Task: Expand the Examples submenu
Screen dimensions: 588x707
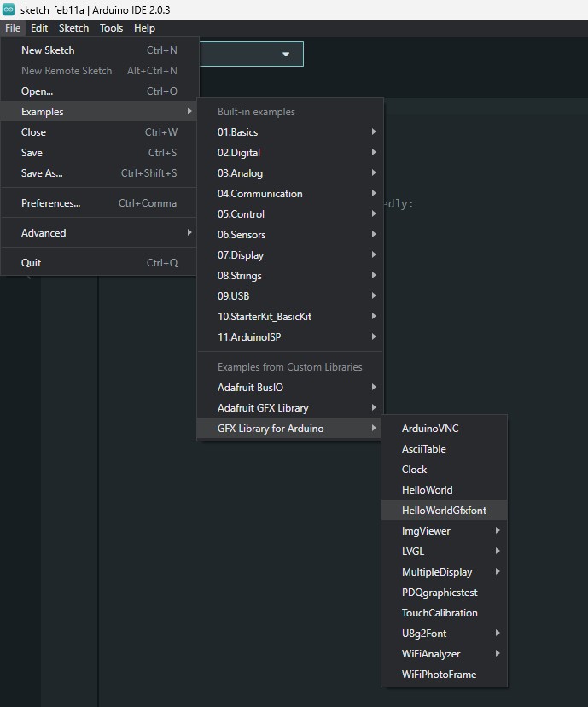Action: click(99, 111)
